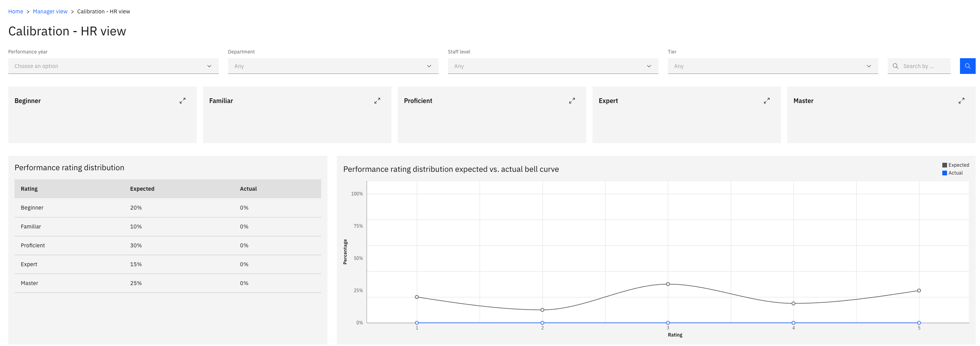This screenshot has width=980, height=346.
Task: Click the 100% axis label on chart
Action: pos(357,194)
